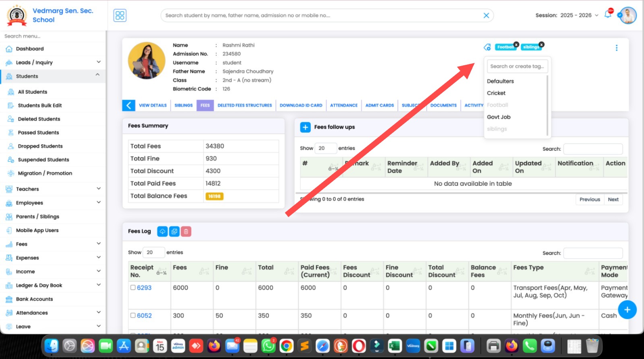The image size is (644, 359).
Task: Remove the Football tag
Action: [516, 44]
